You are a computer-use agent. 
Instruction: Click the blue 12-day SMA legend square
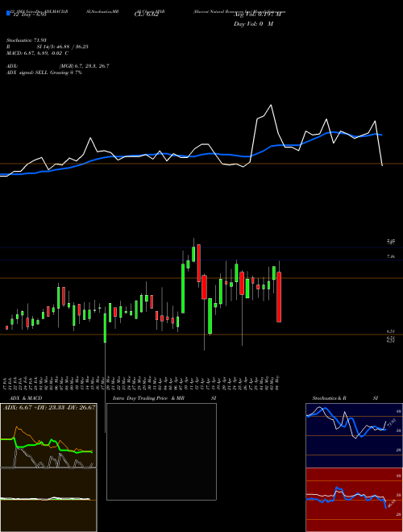8,13
